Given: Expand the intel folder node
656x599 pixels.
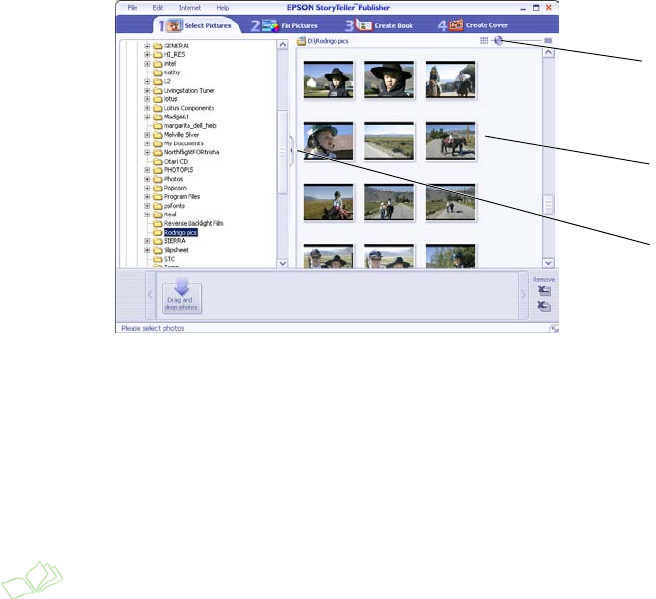Looking at the screenshot, I should 147,64.
